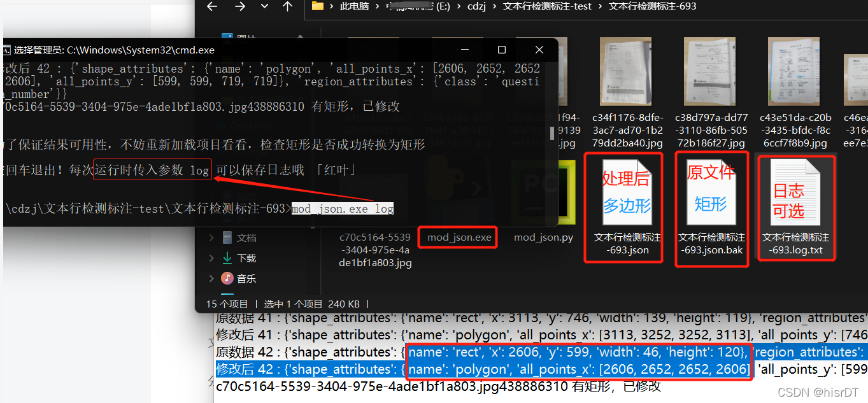Image resolution: width=868 pixels, height=403 pixels.
Task: Click highlighted '原数据 42' rect line
Action: (x=541, y=352)
